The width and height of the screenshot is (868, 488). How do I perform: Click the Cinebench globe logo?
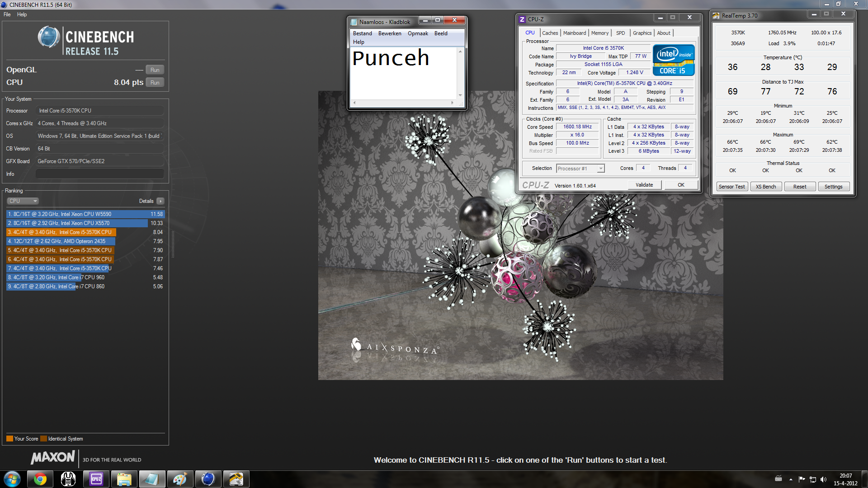[x=49, y=37]
